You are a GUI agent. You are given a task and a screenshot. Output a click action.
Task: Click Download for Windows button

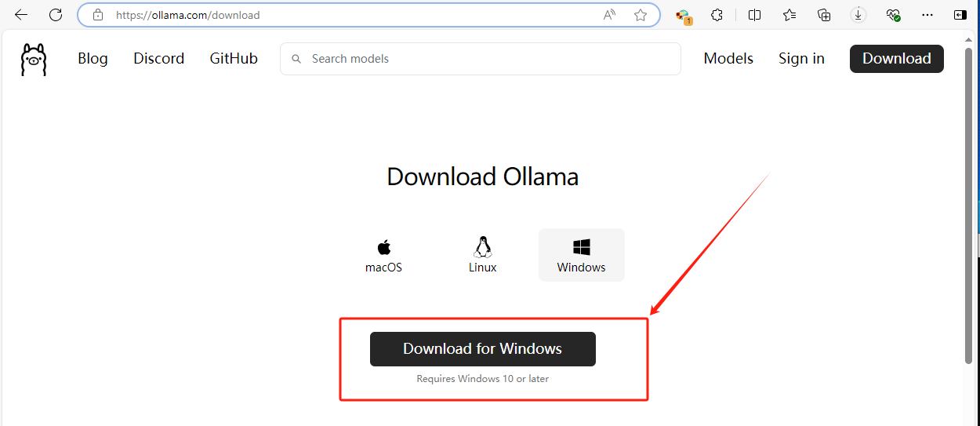tap(483, 349)
